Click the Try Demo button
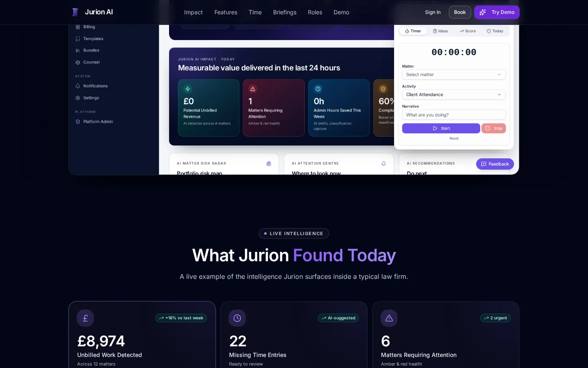 [497, 12]
